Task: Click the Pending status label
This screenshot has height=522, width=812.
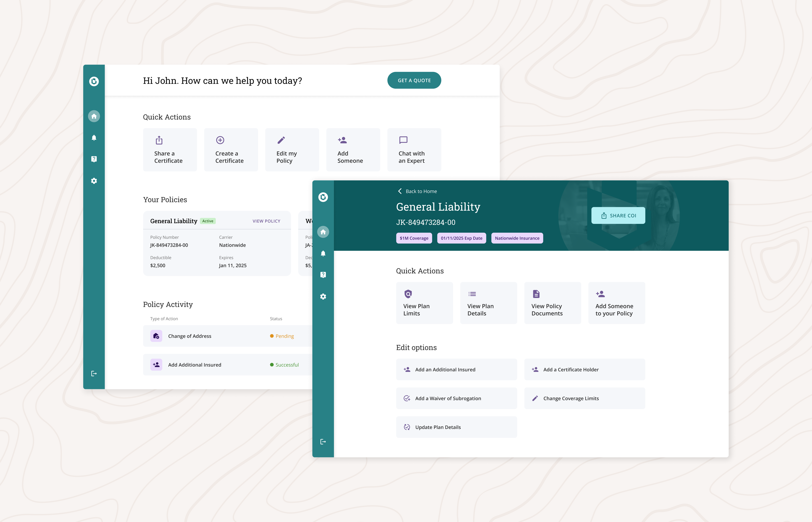Action: pos(285,336)
